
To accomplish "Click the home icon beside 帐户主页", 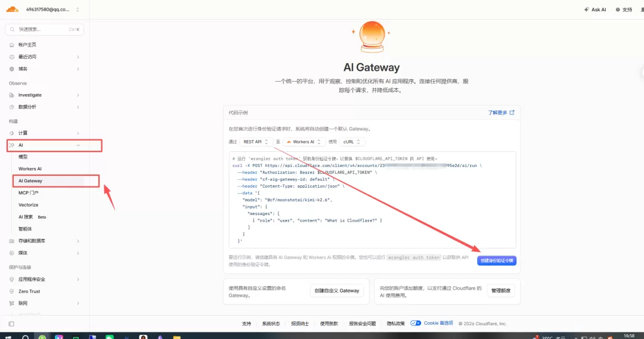I will 11,45.
